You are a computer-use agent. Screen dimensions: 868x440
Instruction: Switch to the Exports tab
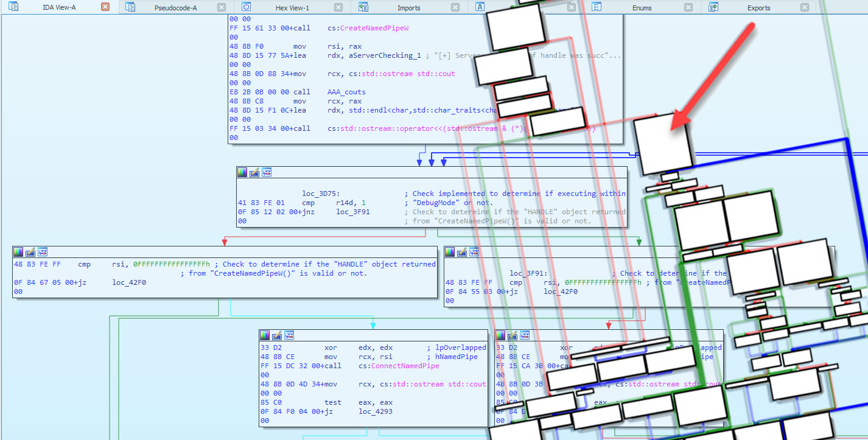point(758,8)
